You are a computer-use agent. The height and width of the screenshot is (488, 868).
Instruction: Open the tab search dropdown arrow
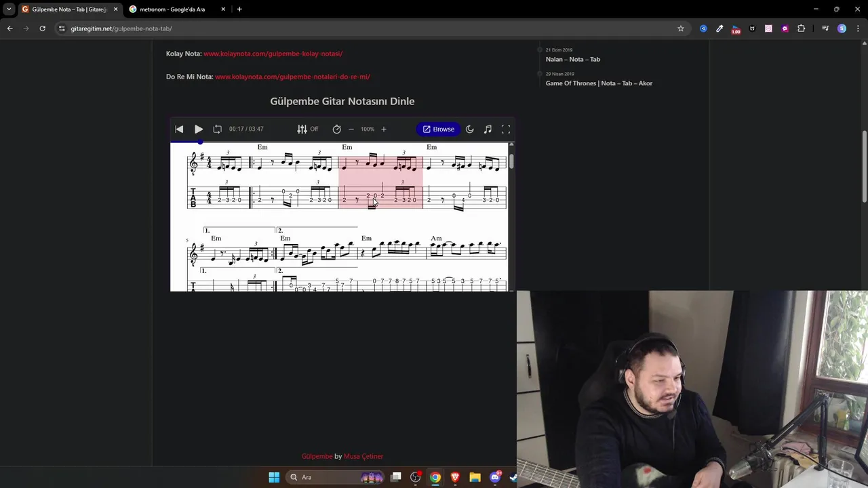click(9, 9)
